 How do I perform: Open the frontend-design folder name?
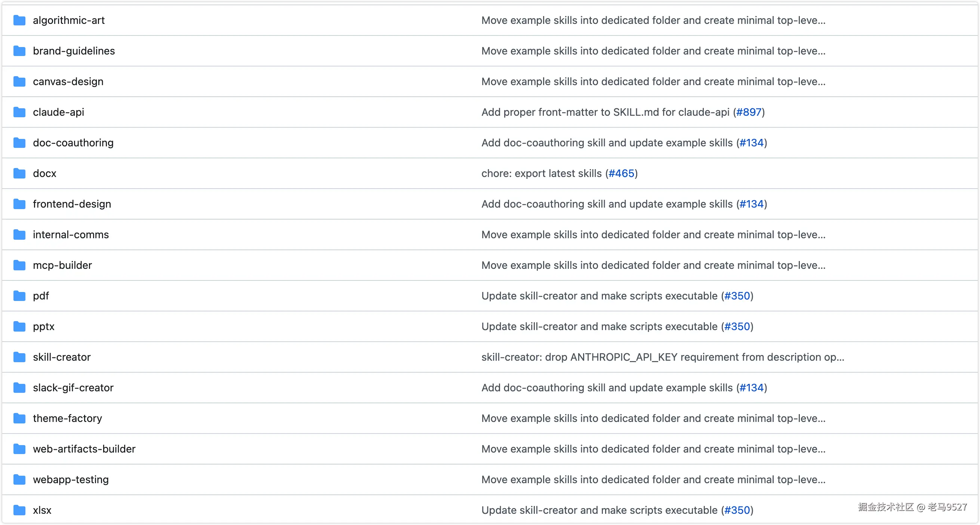72,204
